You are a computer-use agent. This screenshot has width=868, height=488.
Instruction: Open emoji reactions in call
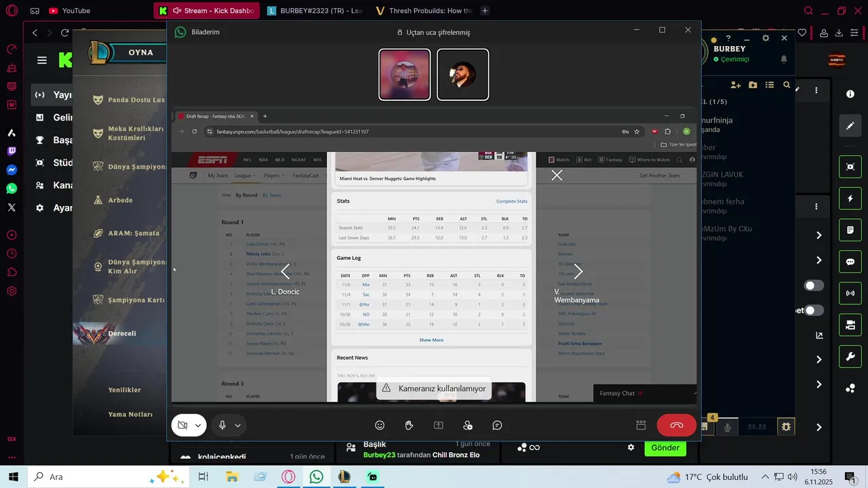[380, 426]
